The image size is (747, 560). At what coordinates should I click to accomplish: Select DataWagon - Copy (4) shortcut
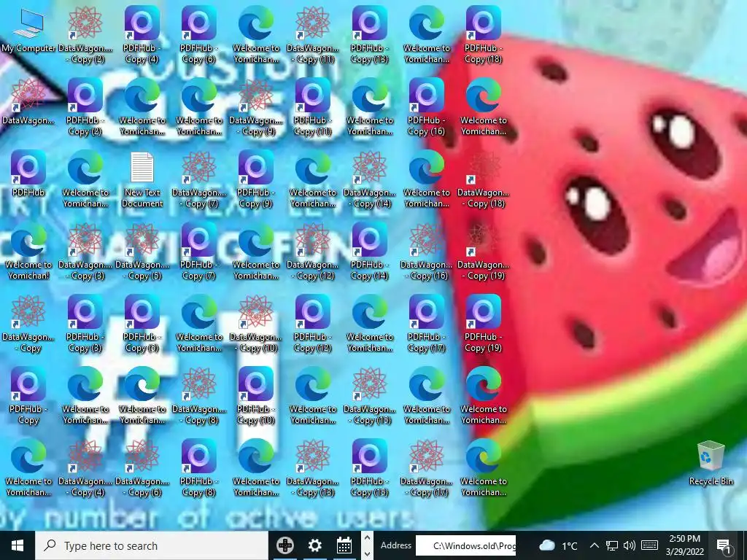85,469
